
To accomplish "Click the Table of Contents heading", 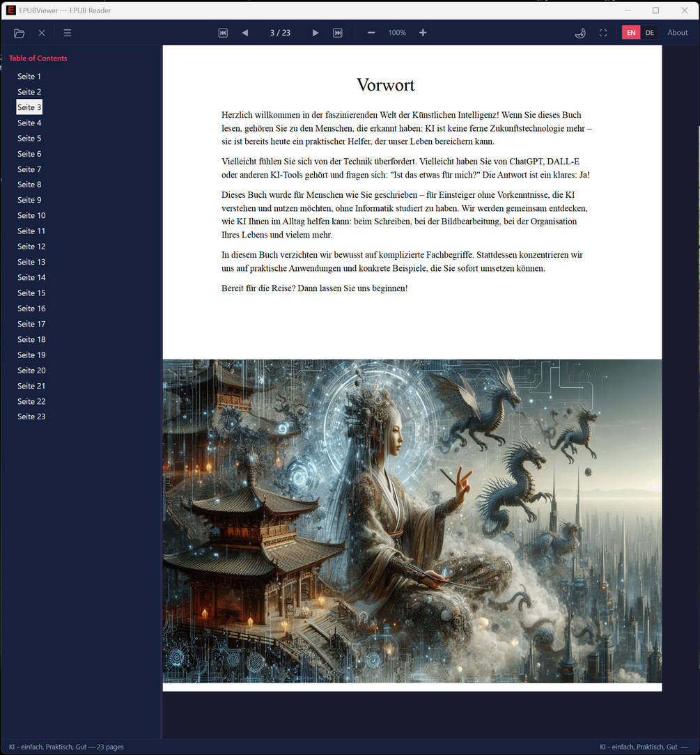I will 38,58.
